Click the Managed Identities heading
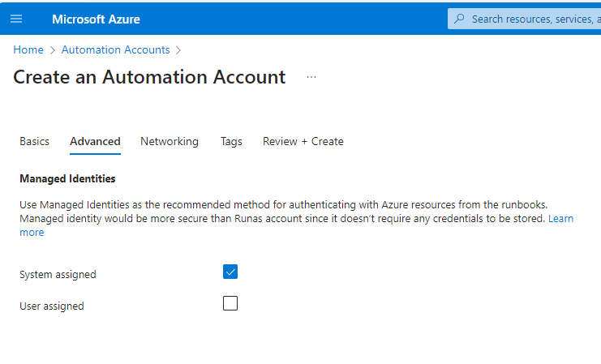This screenshot has height=364, width=601. [67, 178]
